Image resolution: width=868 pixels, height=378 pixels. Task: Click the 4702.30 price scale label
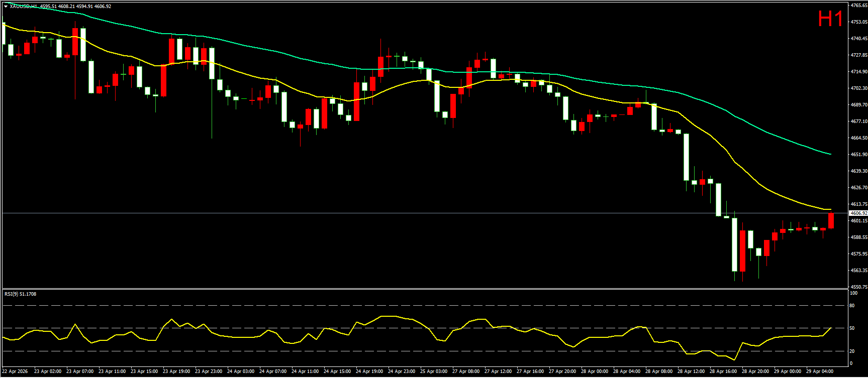point(858,88)
